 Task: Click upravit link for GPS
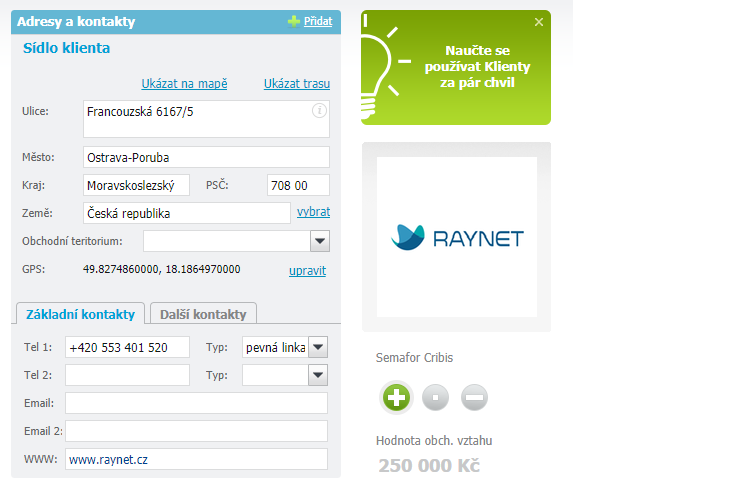(x=307, y=271)
